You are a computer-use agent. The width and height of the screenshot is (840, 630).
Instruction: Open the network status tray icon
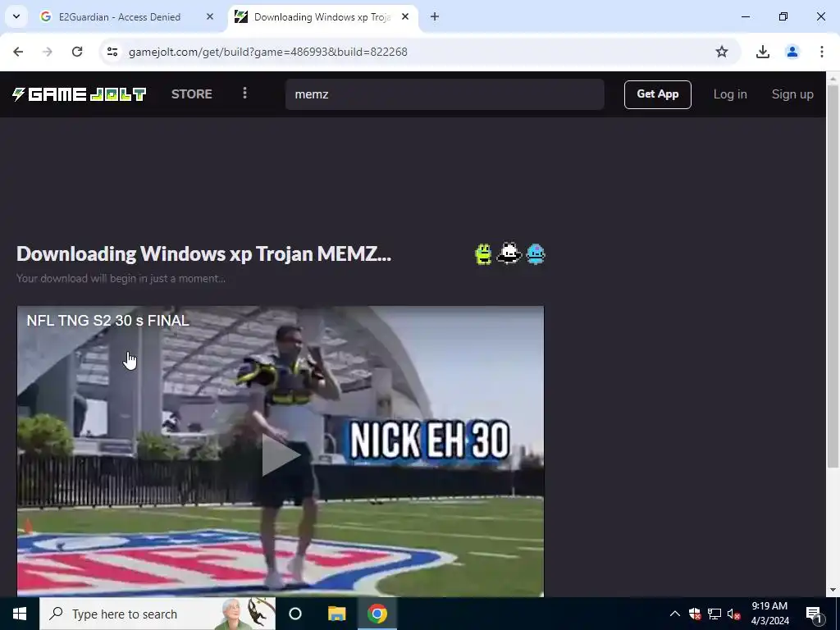click(714, 614)
